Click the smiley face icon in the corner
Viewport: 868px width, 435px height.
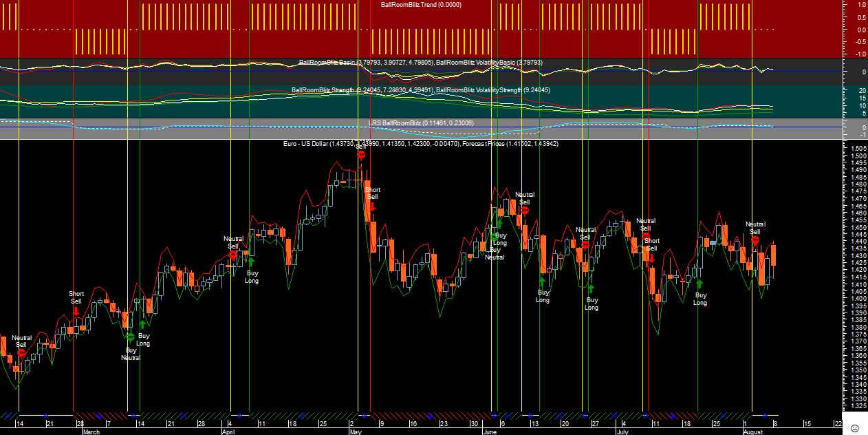coord(855,428)
